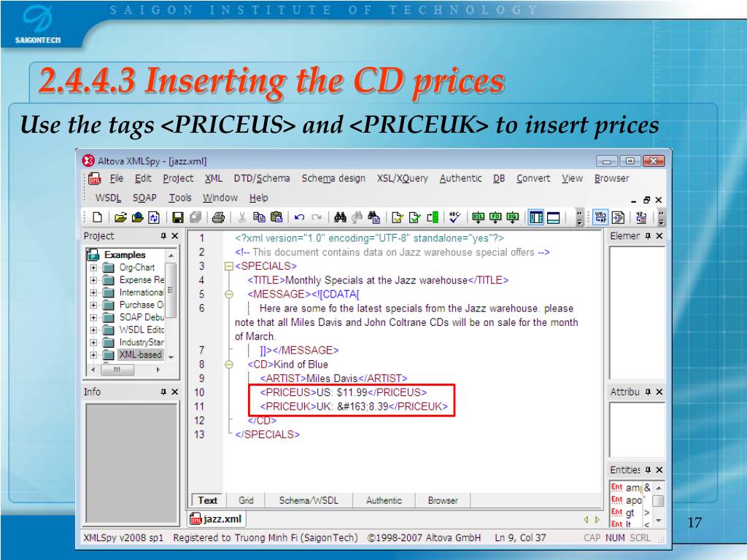Viewport: 747px width, 560px height.
Task: Toggle the Project window layout icon
Action: (x=536, y=217)
